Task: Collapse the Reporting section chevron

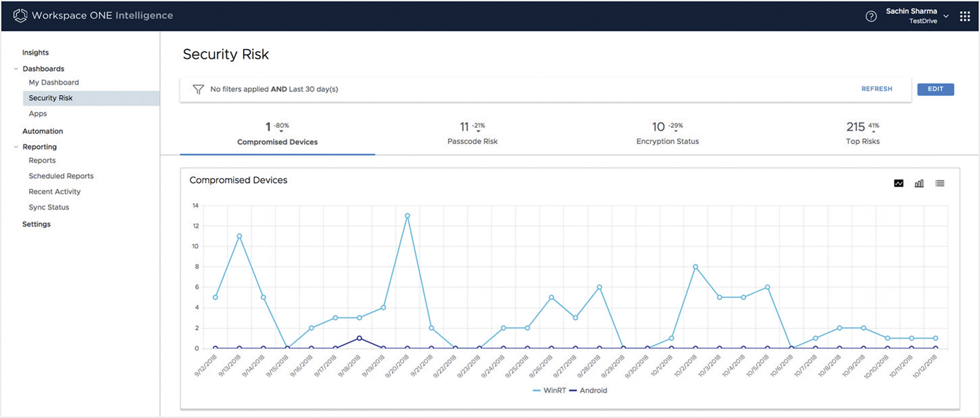Action: pyautogui.click(x=16, y=147)
